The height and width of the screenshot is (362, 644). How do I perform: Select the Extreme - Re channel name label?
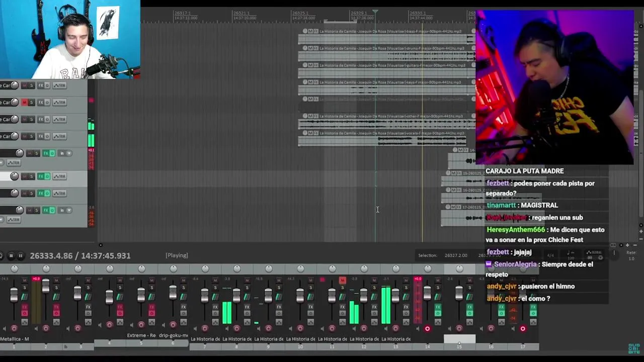click(142, 335)
